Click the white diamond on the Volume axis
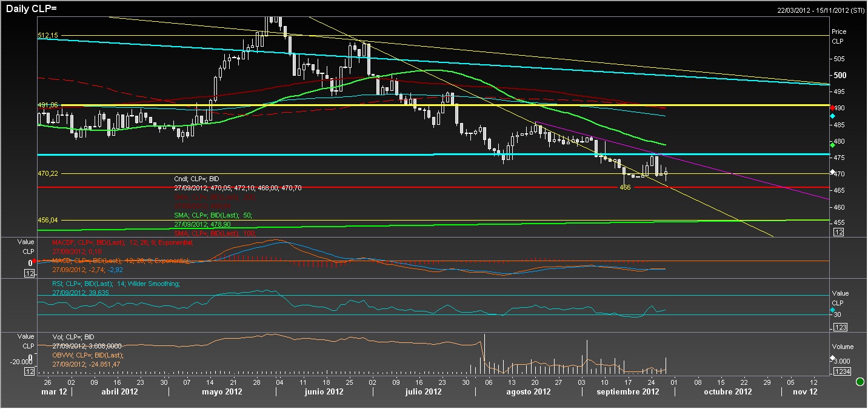868x409 pixels. [x=833, y=358]
